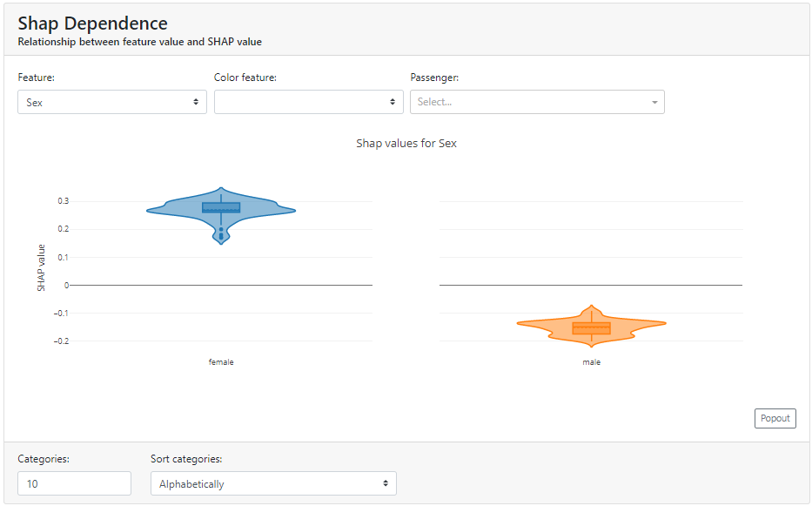
Task: Focus the Categories number input
Action: click(74, 483)
